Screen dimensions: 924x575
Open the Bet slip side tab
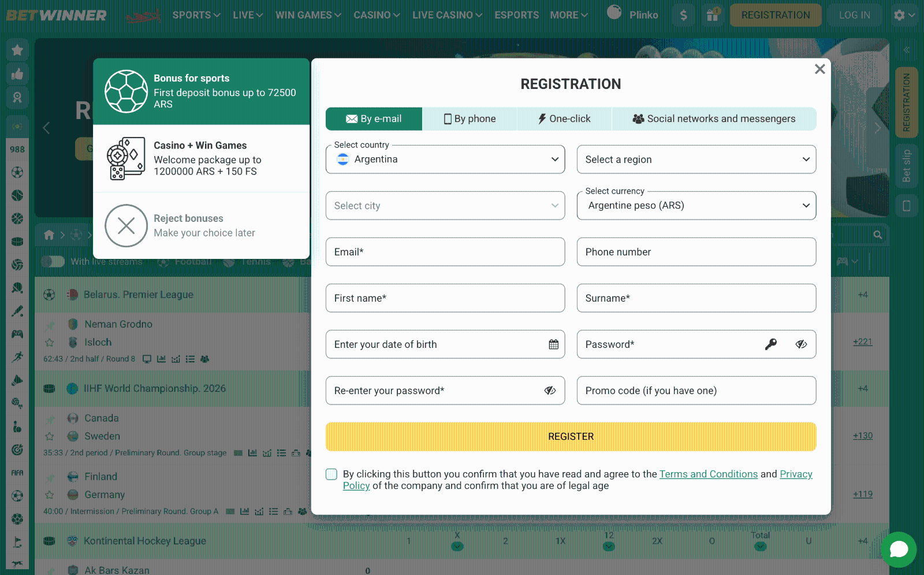(x=906, y=165)
